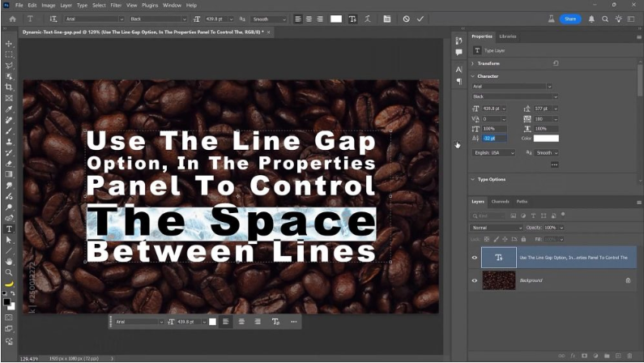Show more character options ellipsis button

click(554, 164)
